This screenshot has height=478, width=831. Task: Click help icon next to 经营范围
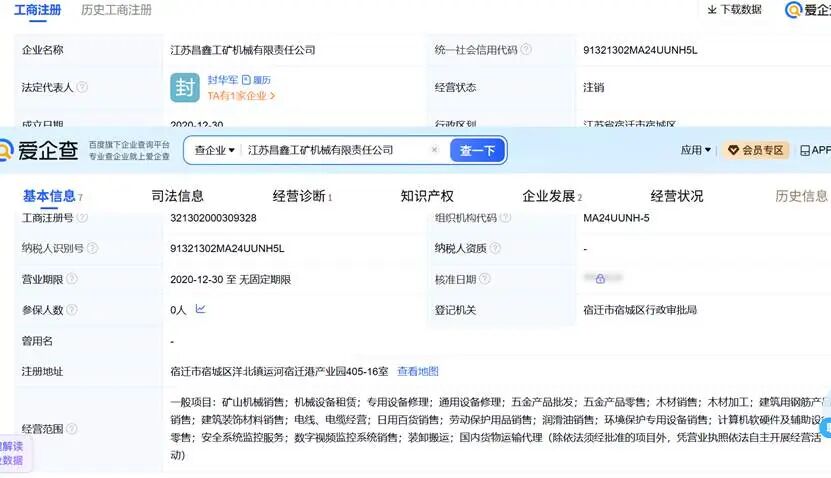pos(72,428)
